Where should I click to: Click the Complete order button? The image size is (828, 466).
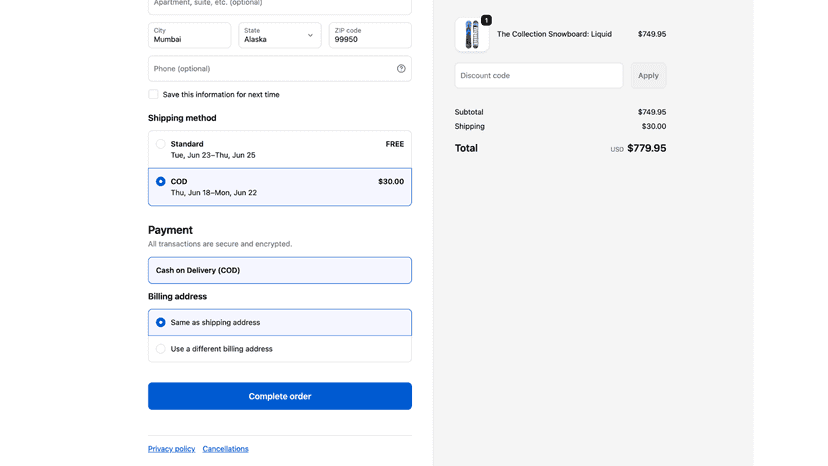(279, 396)
